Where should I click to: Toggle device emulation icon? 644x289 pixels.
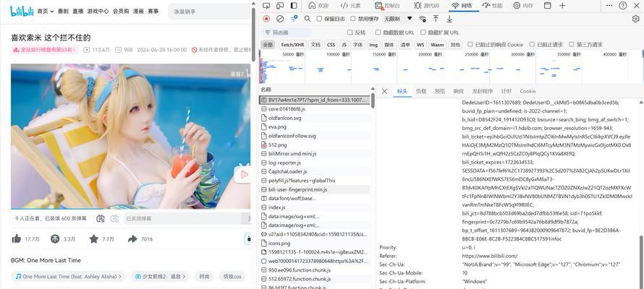coord(280,6)
